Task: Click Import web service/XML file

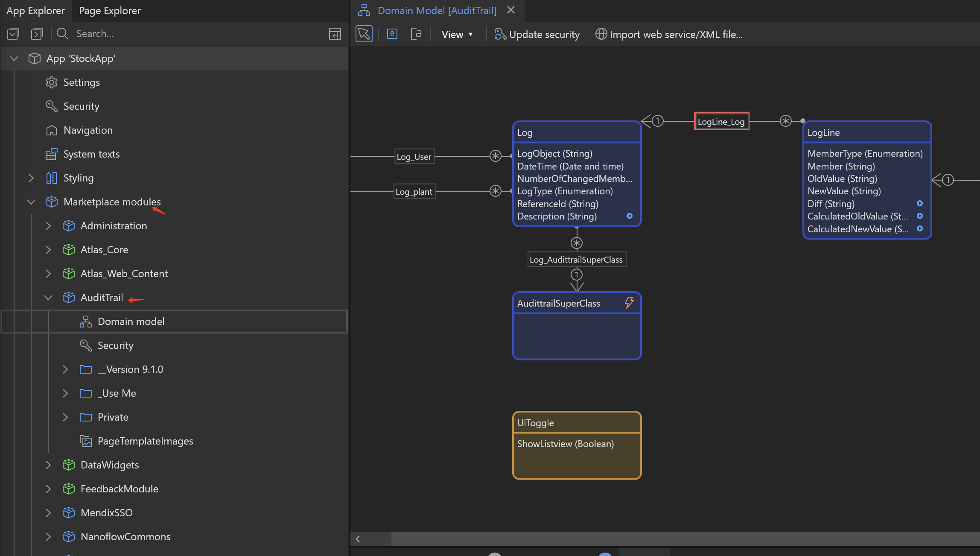Action: pos(669,34)
